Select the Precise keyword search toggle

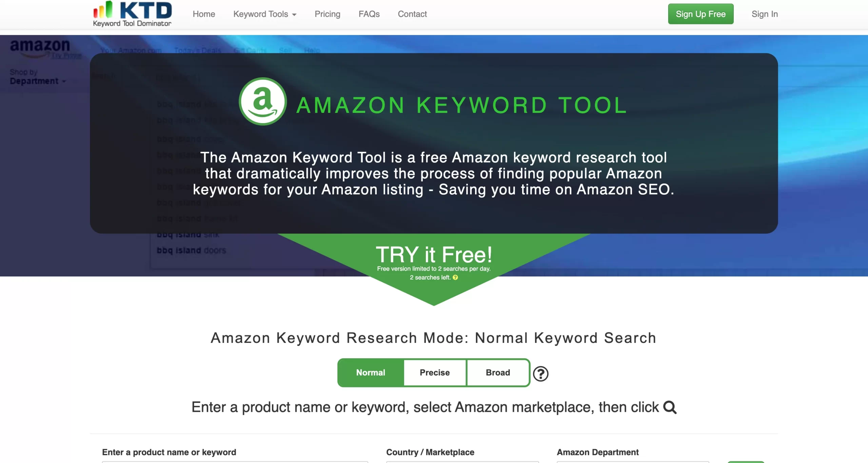(x=435, y=372)
